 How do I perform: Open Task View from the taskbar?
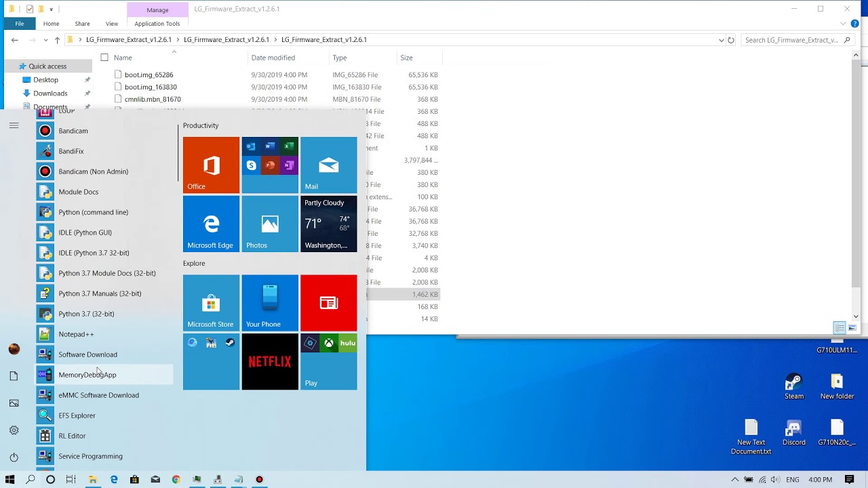71,479
